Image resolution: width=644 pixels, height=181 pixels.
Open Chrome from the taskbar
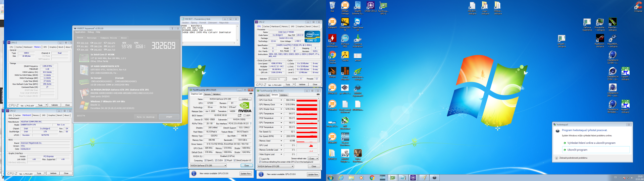[372, 178]
